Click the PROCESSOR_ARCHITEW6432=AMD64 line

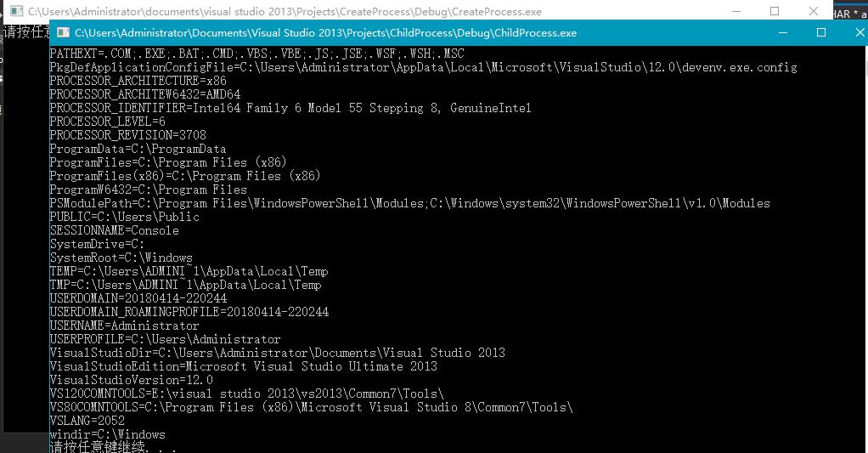pos(145,94)
